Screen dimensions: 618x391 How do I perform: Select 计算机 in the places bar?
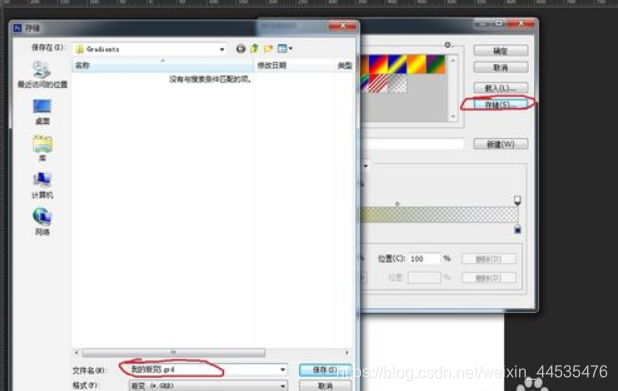pyautogui.click(x=42, y=186)
